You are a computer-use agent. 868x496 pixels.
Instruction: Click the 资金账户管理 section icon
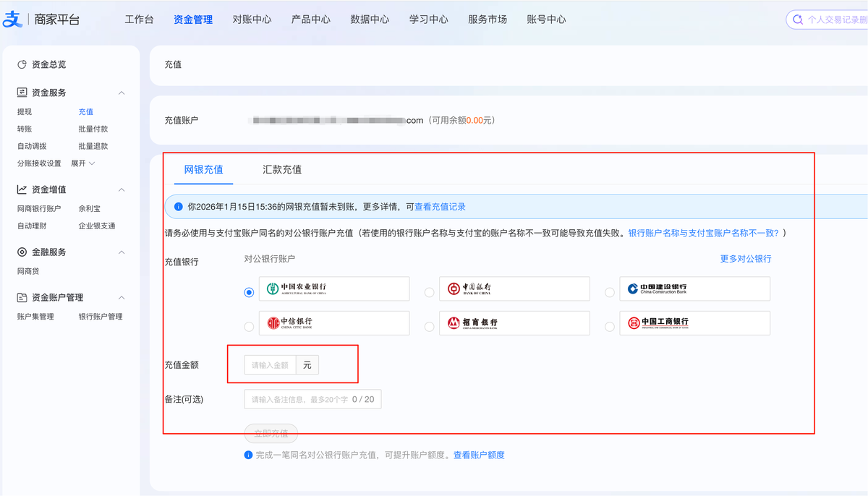(x=22, y=297)
